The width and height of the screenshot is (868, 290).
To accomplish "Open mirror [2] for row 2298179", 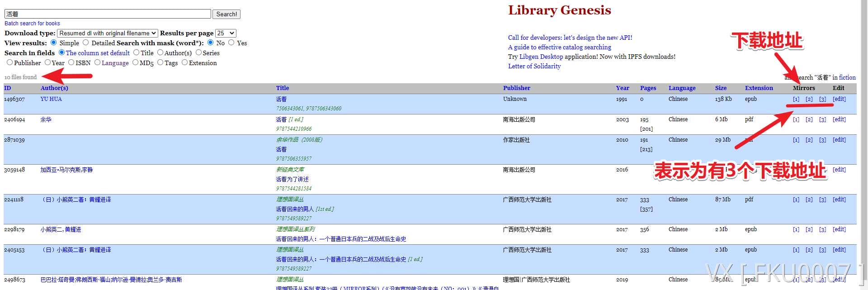I will (x=809, y=229).
